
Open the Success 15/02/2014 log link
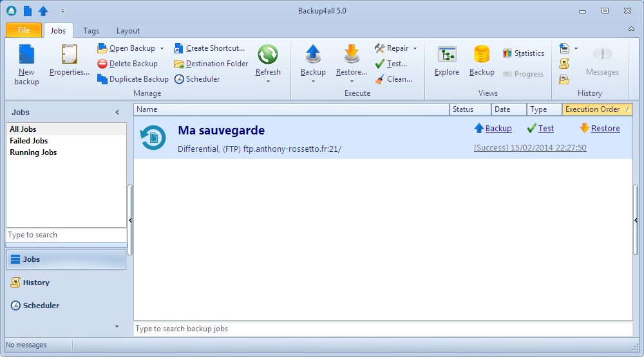530,148
